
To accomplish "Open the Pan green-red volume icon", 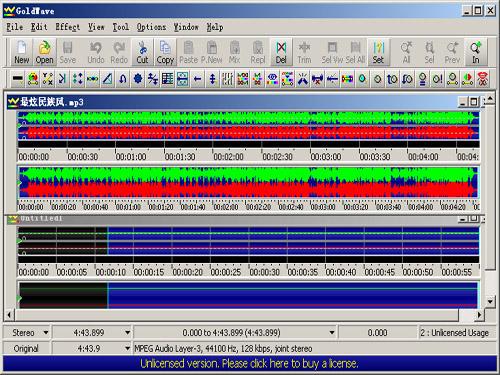I will pyautogui.click(x=467, y=79).
